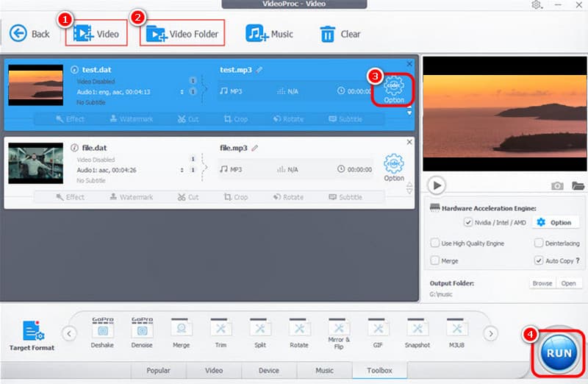The width and height of the screenshot is (588, 384).
Task: Switch to the Video tab
Action: [214, 371]
